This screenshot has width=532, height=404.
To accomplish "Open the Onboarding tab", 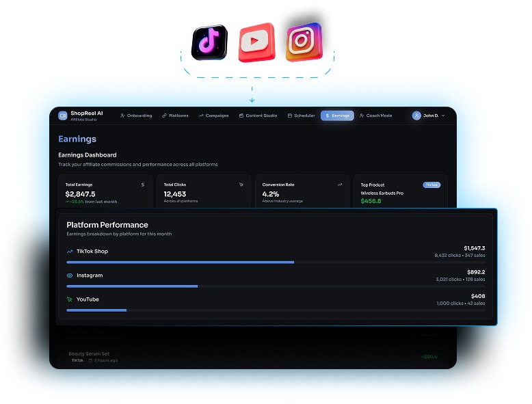I will tap(136, 116).
